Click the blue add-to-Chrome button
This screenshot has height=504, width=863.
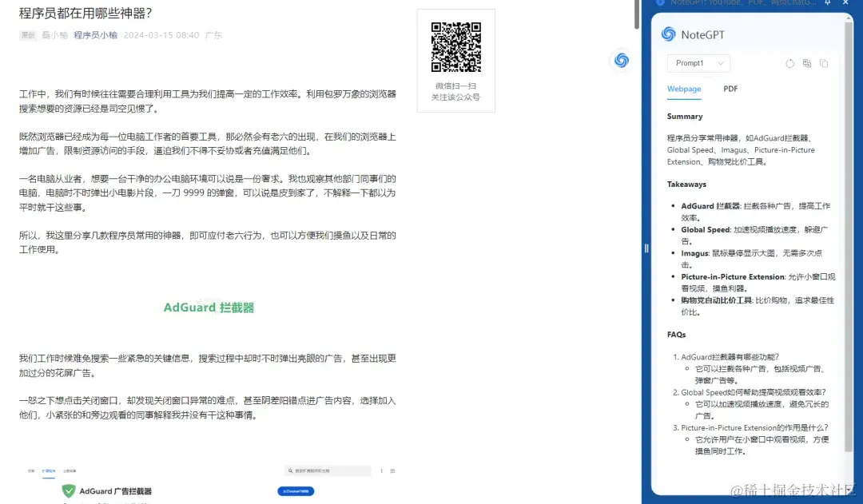[296, 490]
